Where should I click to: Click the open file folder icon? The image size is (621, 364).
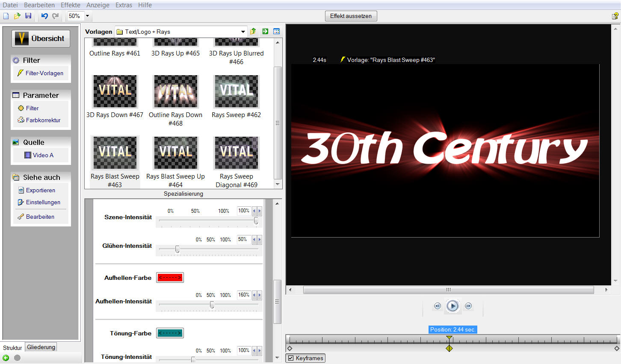pos(17,16)
